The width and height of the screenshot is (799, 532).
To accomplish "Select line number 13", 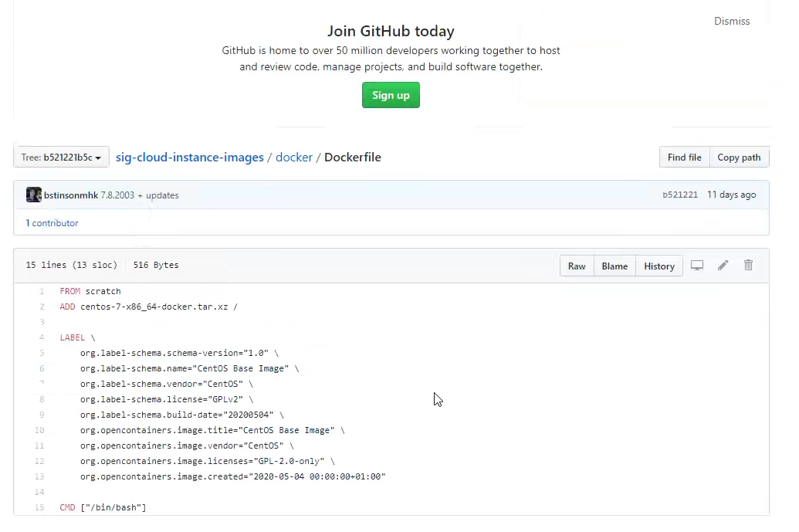I will pyautogui.click(x=39, y=476).
